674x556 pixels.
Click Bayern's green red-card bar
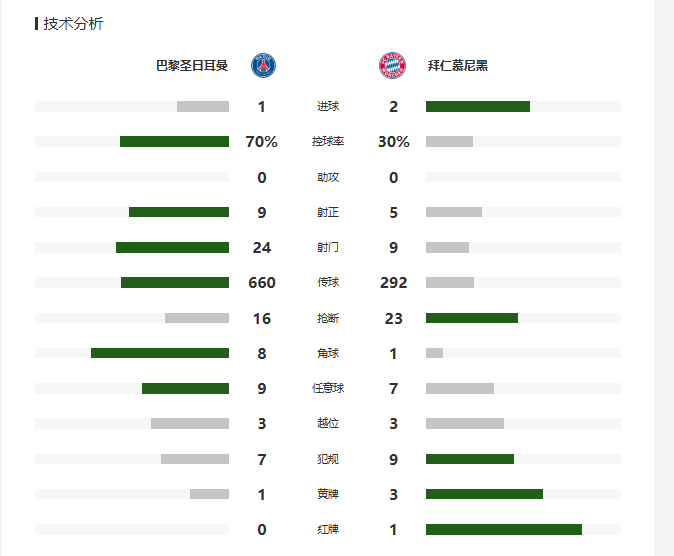coord(503,529)
